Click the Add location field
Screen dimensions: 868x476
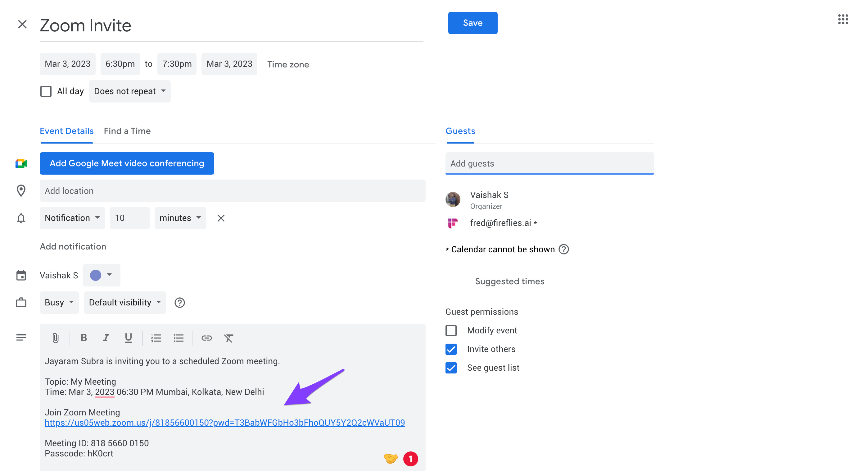point(233,190)
